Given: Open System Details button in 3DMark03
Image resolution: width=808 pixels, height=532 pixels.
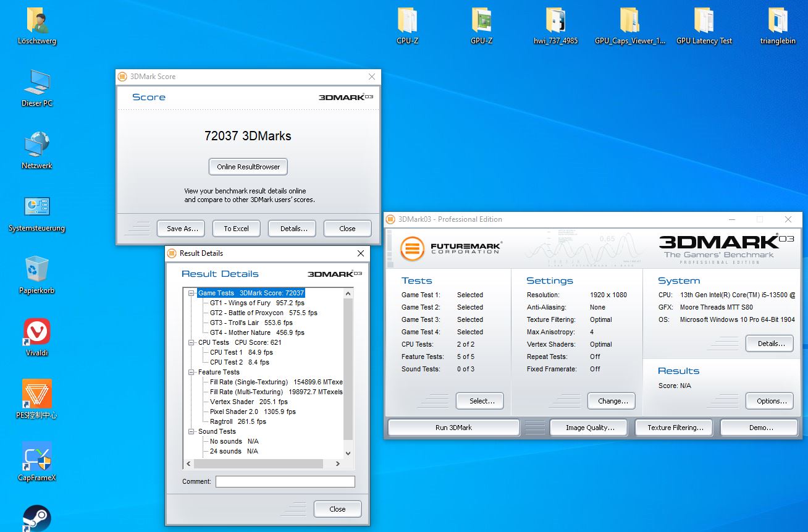Looking at the screenshot, I should tap(769, 344).
